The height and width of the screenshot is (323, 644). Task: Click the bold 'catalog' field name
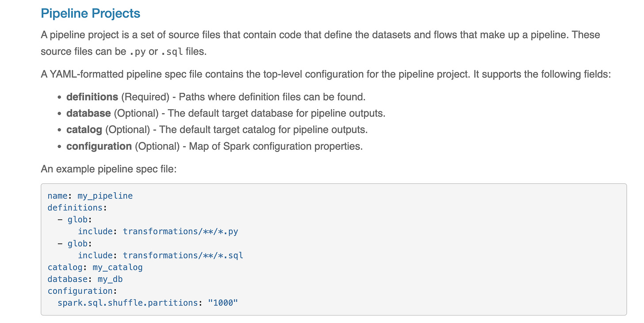(x=84, y=130)
